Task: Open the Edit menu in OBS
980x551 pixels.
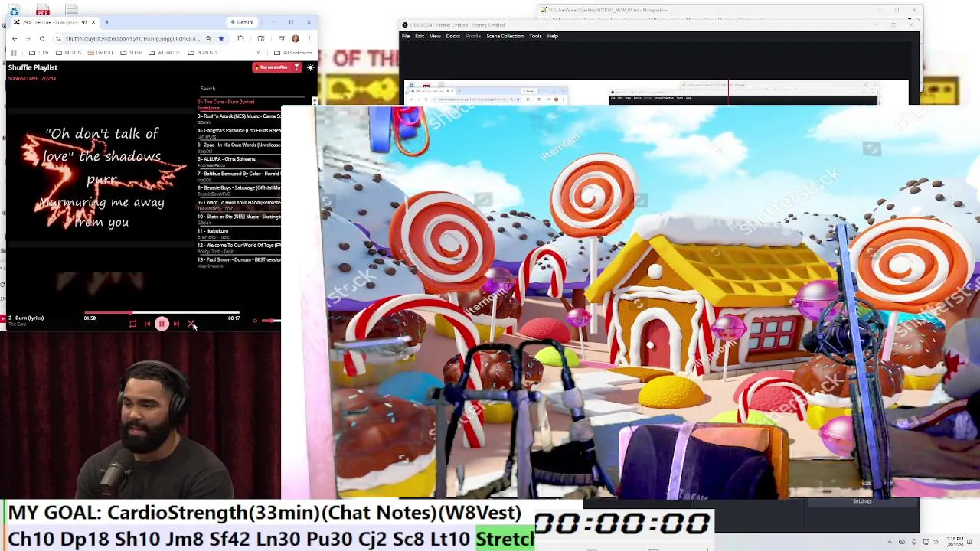Action: coord(420,36)
